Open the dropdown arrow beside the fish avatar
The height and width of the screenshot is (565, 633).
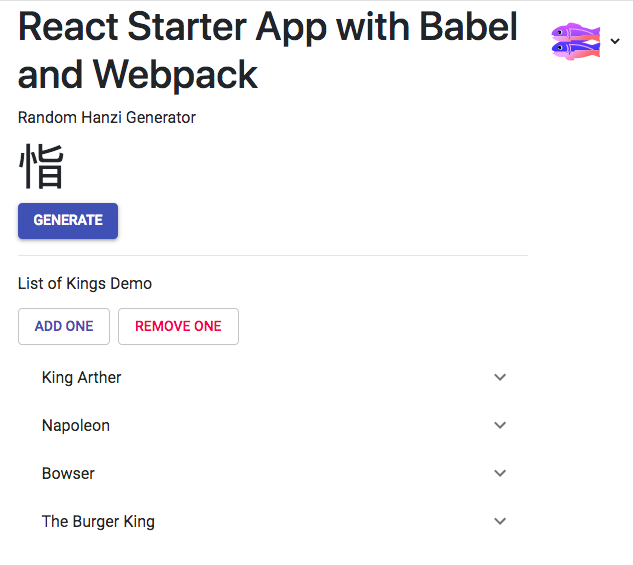615,42
